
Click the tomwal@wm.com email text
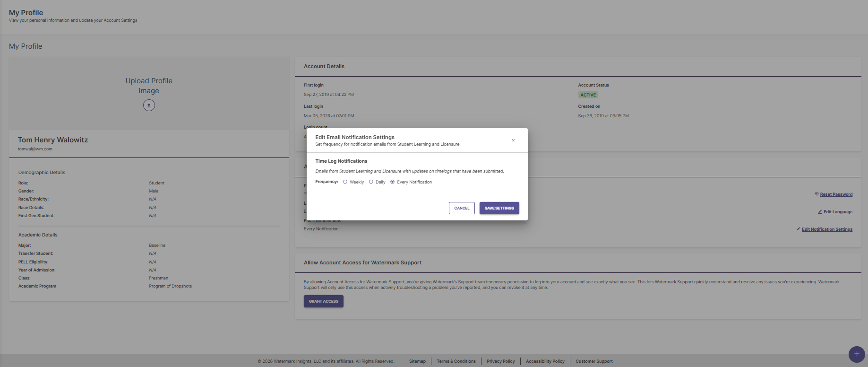pyautogui.click(x=35, y=149)
